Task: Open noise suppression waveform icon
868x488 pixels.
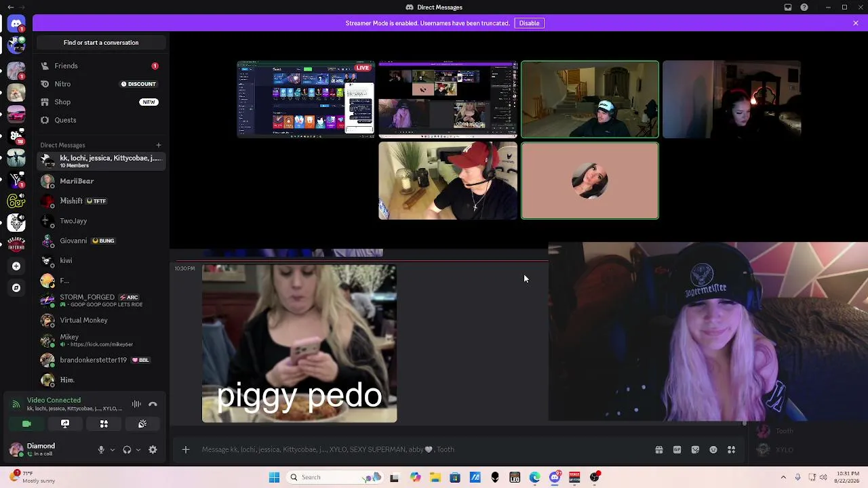Action: click(136, 404)
